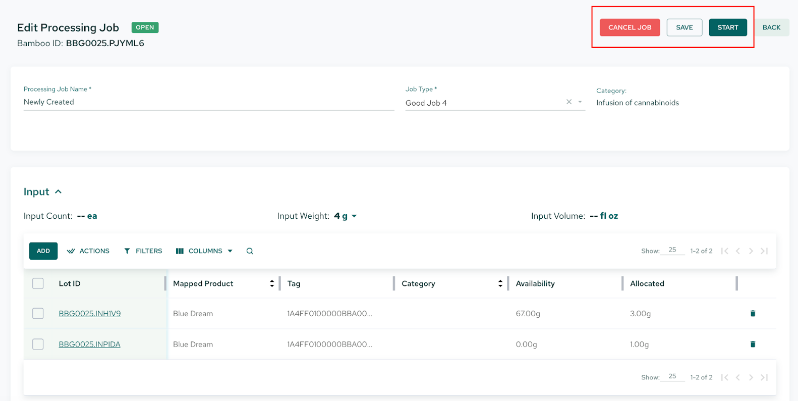Screen dimensions: 798x401
Task: Save the processing job
Action: (x=685, y=27)
